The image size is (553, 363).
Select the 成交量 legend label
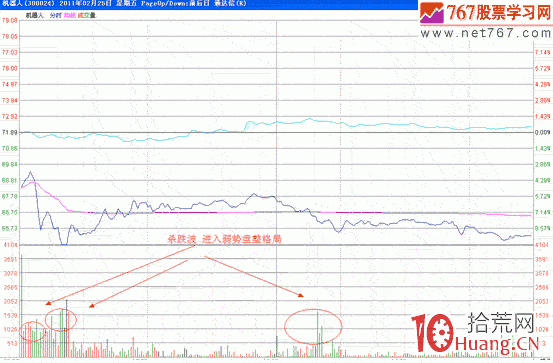pyautogui.click(x=87, y=16)
